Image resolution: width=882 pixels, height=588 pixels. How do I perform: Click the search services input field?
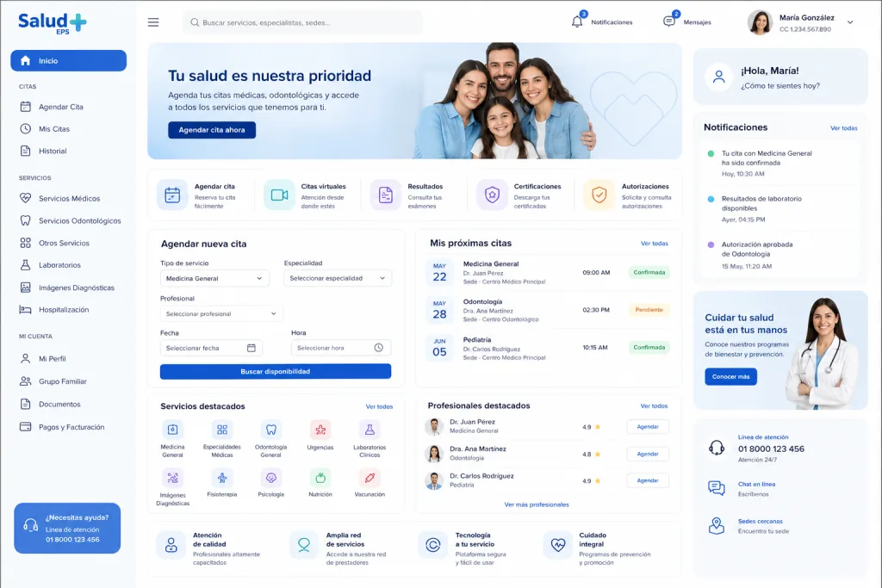tap(302, 22)
